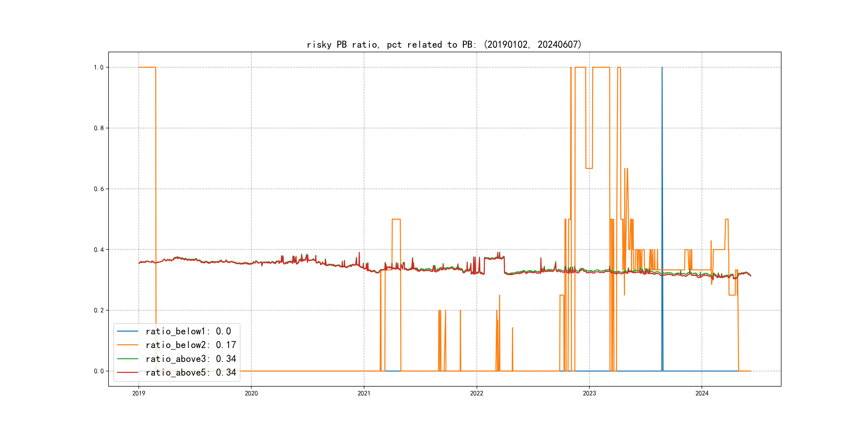Image resolution: width=868 pixels, height=434 pixels.
Task: Select the 'ratio_above5: 0.34' legend label
Action: [191, 372]
